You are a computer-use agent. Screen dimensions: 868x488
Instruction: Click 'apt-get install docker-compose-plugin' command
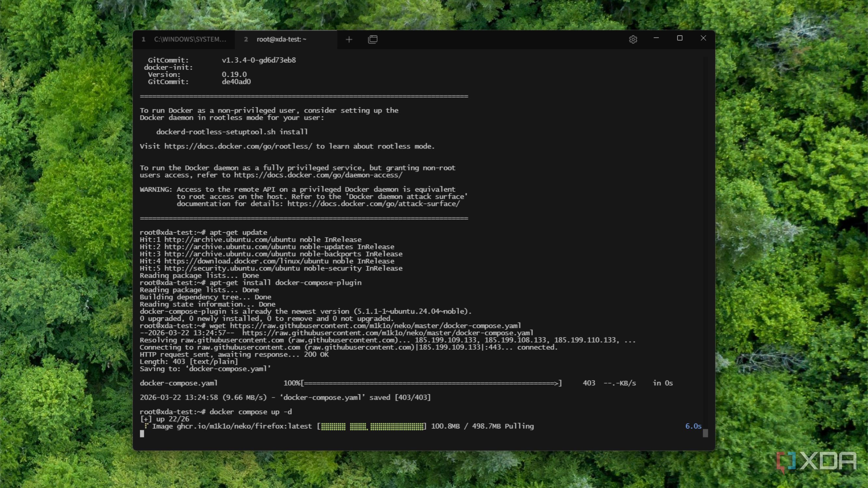click(x=285, y=283)
